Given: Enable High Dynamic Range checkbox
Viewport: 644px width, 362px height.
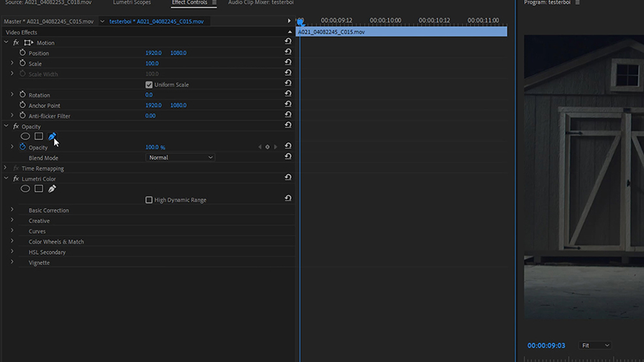Looking at the screenshot, I should pos(148,200).
